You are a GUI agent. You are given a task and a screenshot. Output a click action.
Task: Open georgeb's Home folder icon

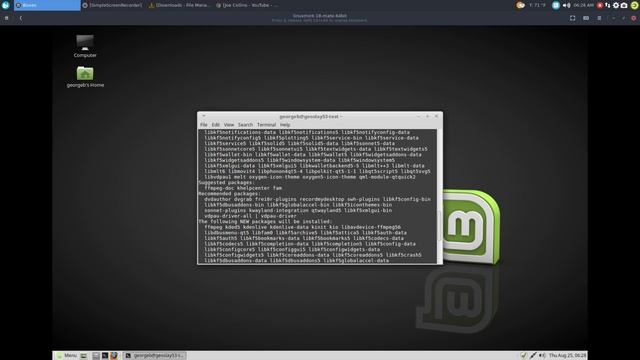click(x=85, y=77)
